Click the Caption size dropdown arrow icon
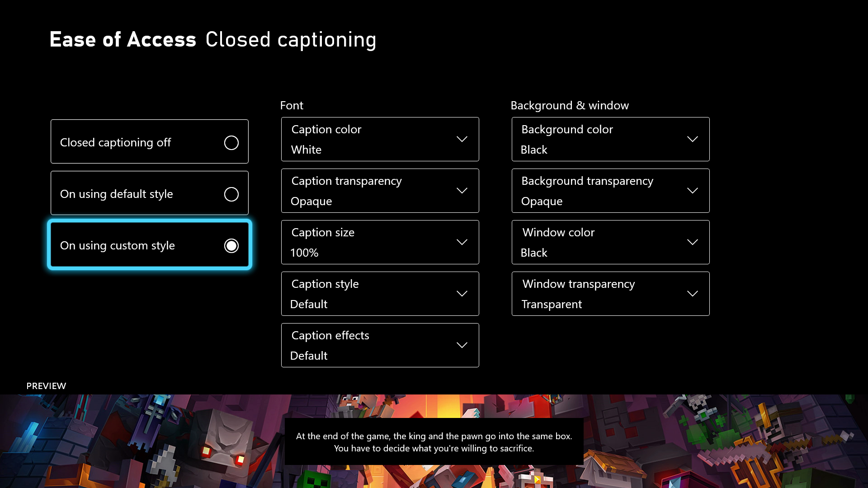Viewport: 868px width, 488px height. 462,242
